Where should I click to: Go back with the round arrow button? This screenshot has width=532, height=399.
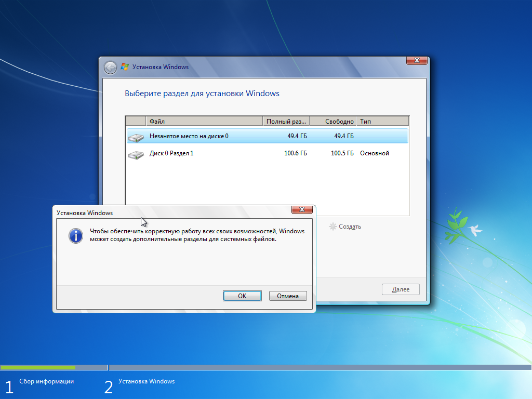pos(110,68)
